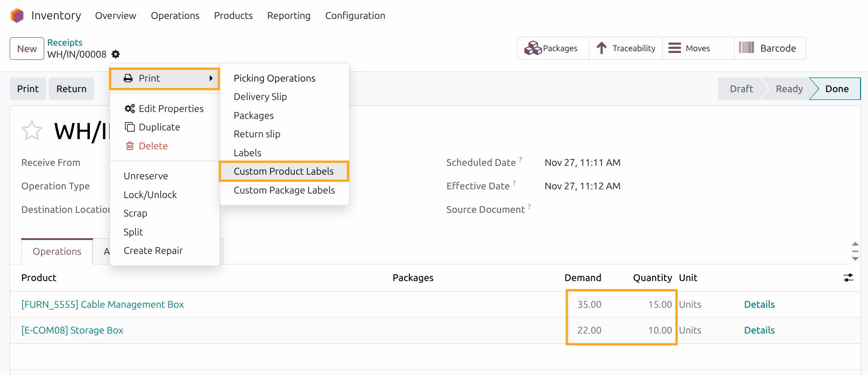Viewport: 868px width, 375px height.
Task: Open Details link for Cable Management Box
Action: point(759,305)
